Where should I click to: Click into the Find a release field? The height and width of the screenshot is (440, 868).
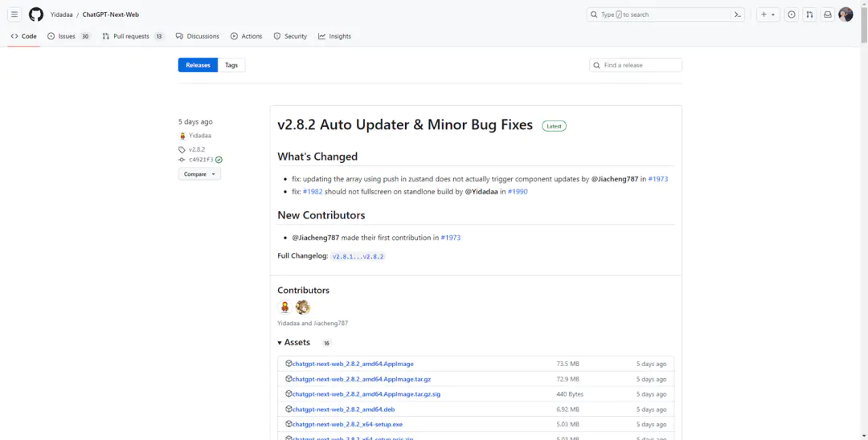(640, 65)
